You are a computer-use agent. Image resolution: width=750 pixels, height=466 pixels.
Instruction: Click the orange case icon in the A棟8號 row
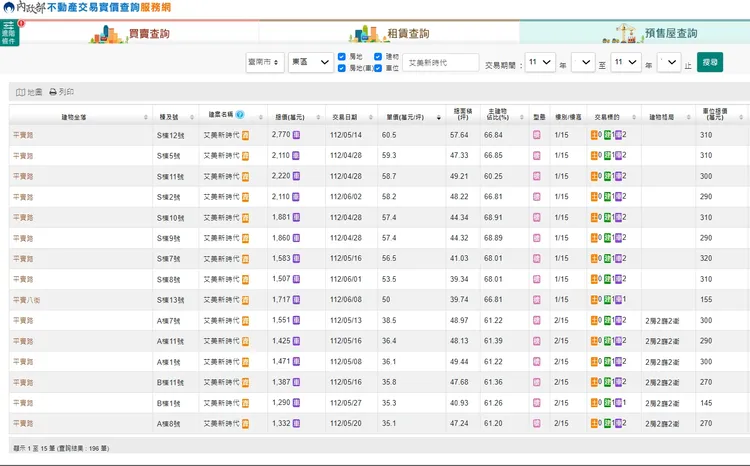click(245, 424)
